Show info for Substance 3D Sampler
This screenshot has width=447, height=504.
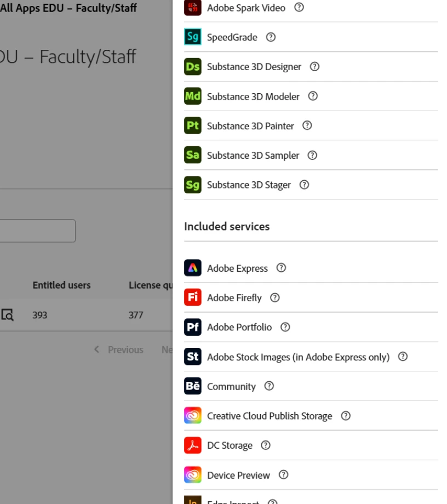312,155
